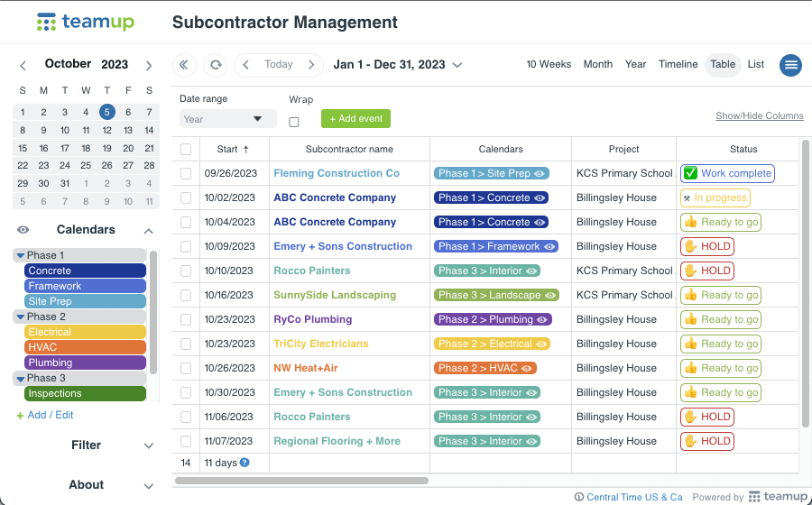Click the eye icon beside the Calendars heading
Screen dimensions: 812x505
[23, 230]
